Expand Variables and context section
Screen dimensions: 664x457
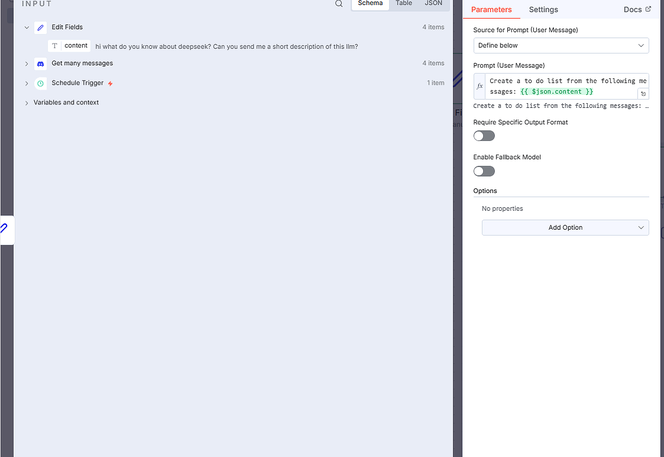pyautogui.click(x=27, y=102)
